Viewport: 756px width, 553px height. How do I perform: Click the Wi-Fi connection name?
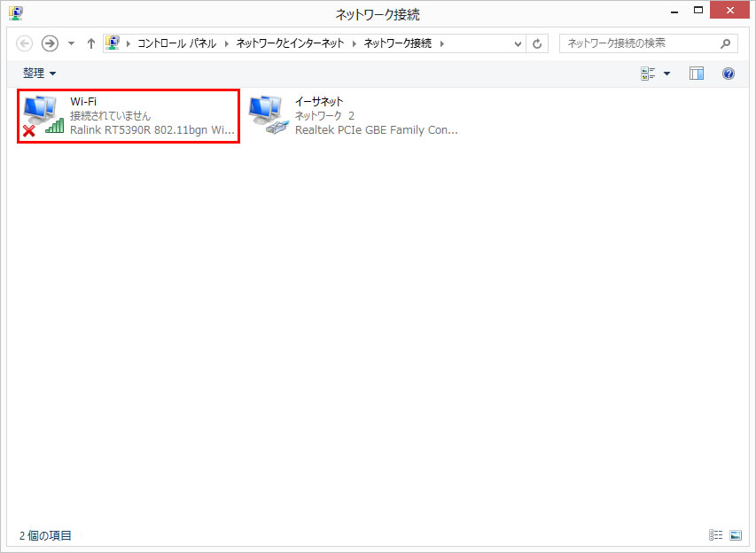(83, 102)
